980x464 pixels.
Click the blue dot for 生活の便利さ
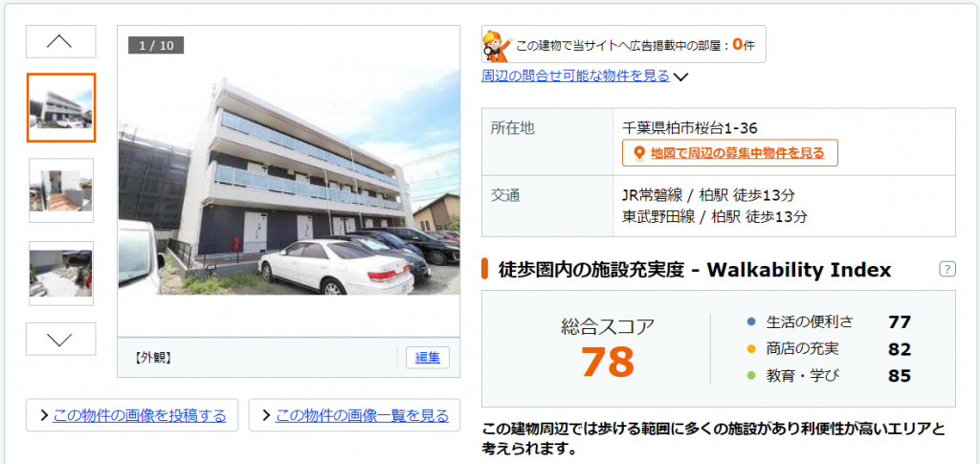click(752, 322)
